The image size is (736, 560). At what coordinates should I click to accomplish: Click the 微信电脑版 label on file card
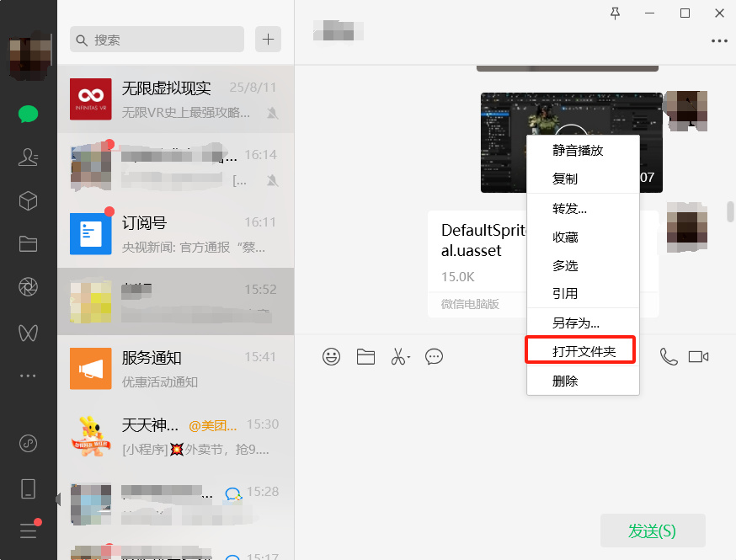470,304
